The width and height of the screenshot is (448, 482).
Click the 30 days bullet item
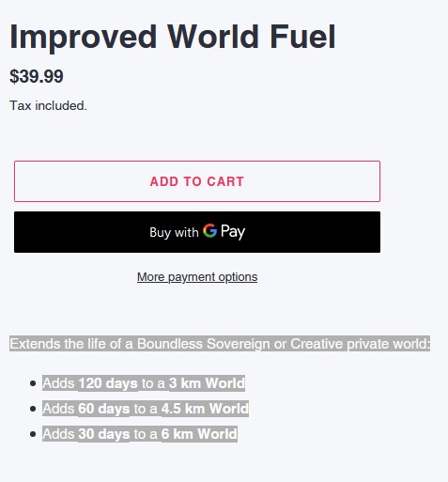140,434
